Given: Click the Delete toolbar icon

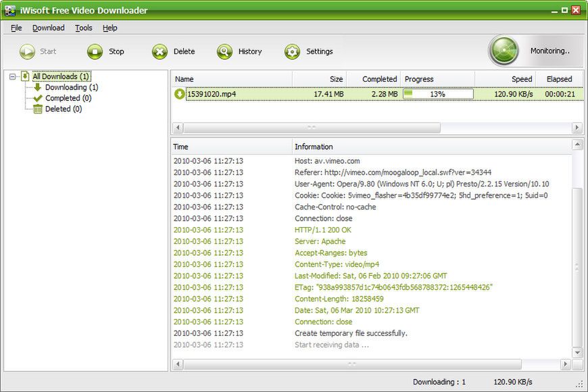Looking at the screenshot, I should pos(160,51).
